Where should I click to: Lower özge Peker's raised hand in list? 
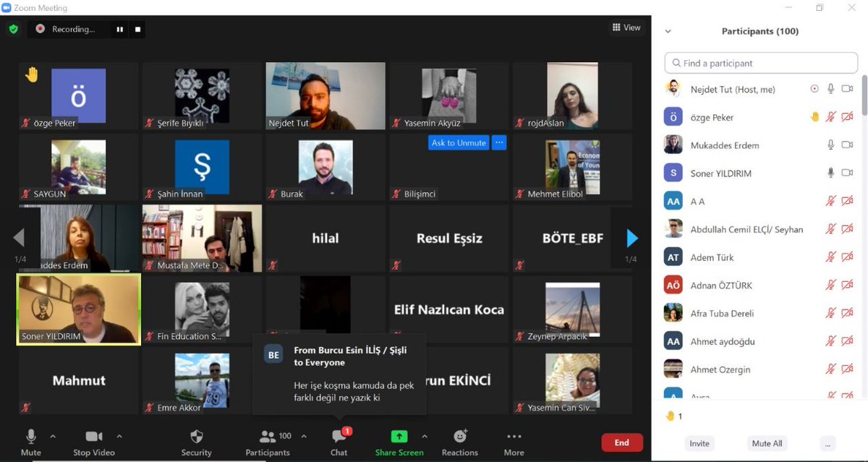(814, 117)
